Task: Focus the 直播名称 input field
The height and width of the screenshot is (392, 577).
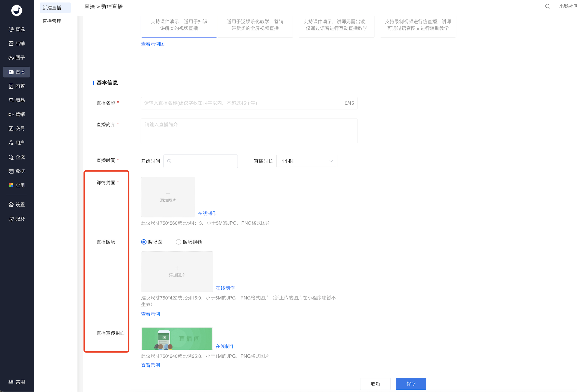Action: [249, 103]
